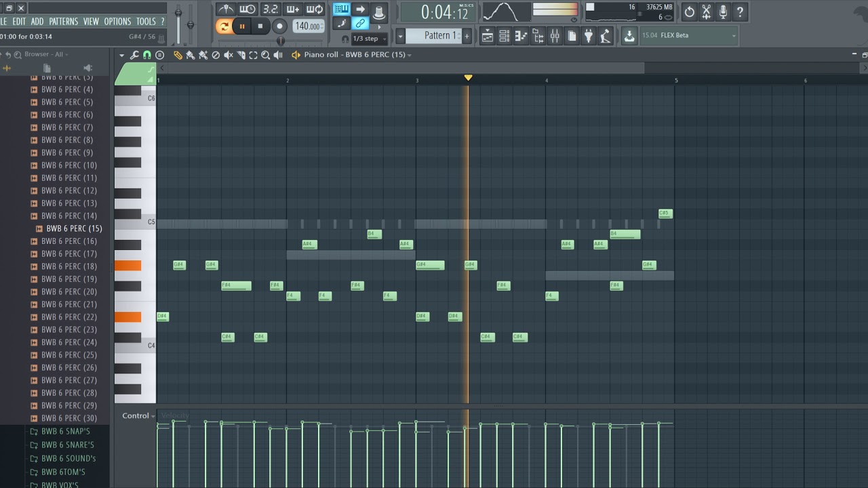Activate the zoom tool in piano roll toolbar

pyautogui.click(x=265, y=55)
